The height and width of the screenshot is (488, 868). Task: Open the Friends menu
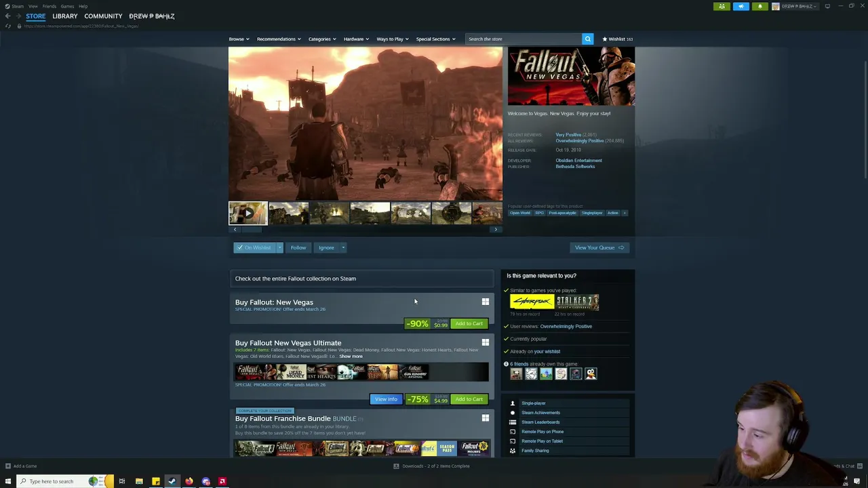[x=50, y=6]
